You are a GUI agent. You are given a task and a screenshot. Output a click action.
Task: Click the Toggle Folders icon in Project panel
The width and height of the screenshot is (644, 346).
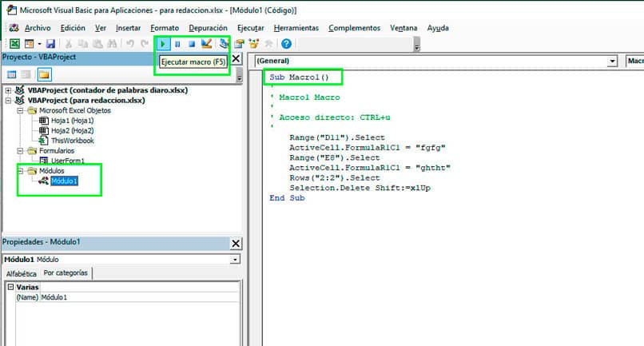pos(44,74)
